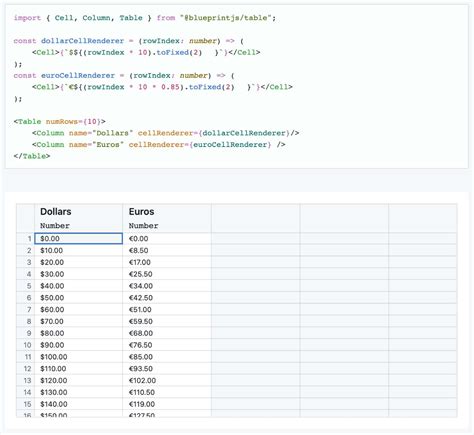The height and width of the screenshot is (435, 474).
Task: Select the $30.00 cell
Action: (78, 274)
